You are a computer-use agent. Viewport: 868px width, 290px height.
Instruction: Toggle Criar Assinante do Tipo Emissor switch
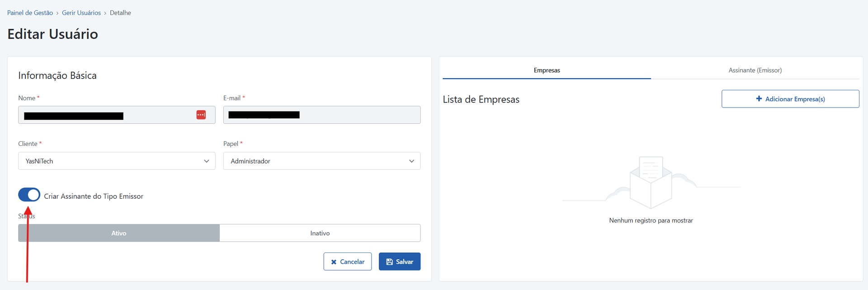coord(29,195)
